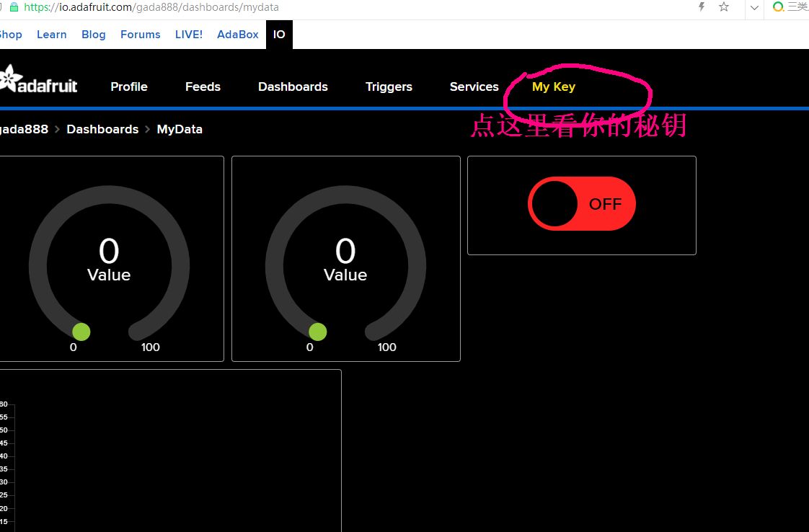The width and height of the screenshot is (809, 532).
Task: Toggle the red OFF switch
Action: click(x=581, y=204)
